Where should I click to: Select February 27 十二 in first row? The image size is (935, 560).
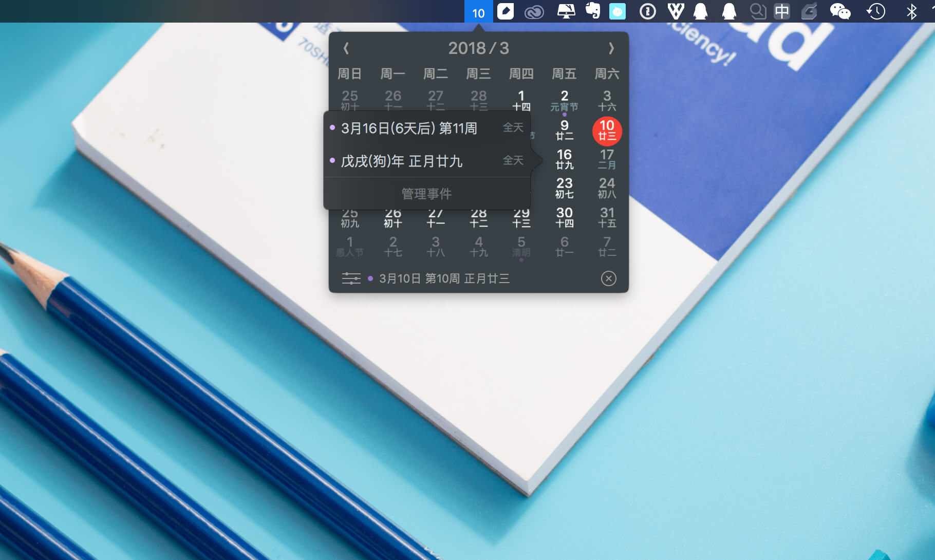click(x=436, y=100)
